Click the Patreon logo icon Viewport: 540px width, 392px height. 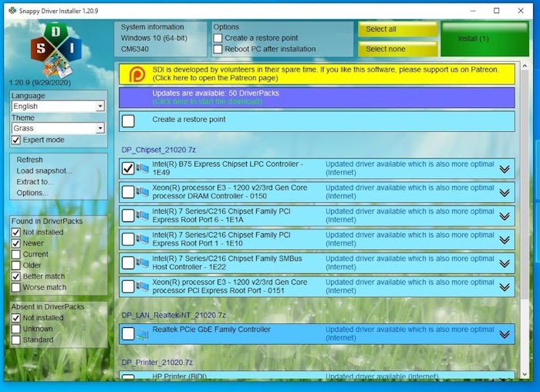(x=137, y=74)
